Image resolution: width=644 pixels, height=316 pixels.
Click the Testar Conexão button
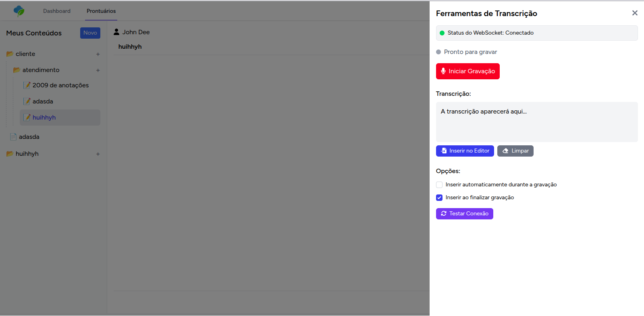(x=465, y=214)
